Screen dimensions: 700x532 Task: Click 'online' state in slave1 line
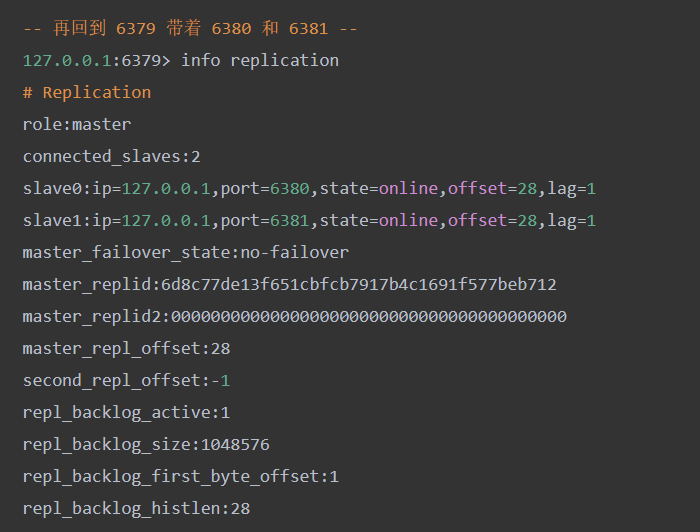(x=408, y=221)
